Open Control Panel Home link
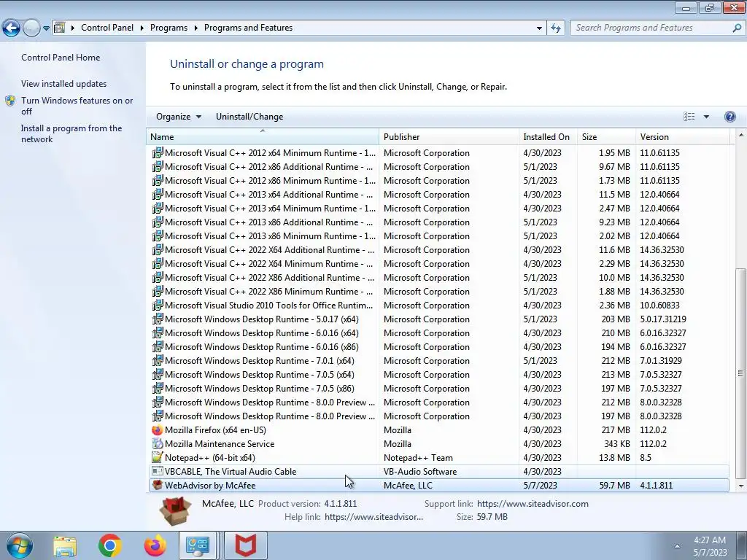 [61, 57]
